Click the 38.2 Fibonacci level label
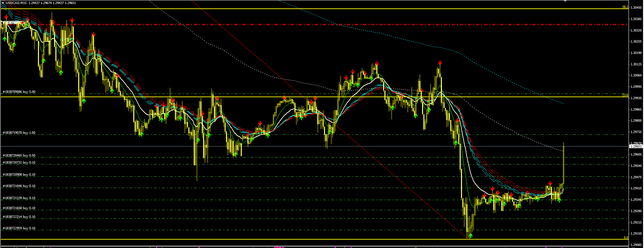The width and height of the screenshot is (644, 248). click(625, 7)
